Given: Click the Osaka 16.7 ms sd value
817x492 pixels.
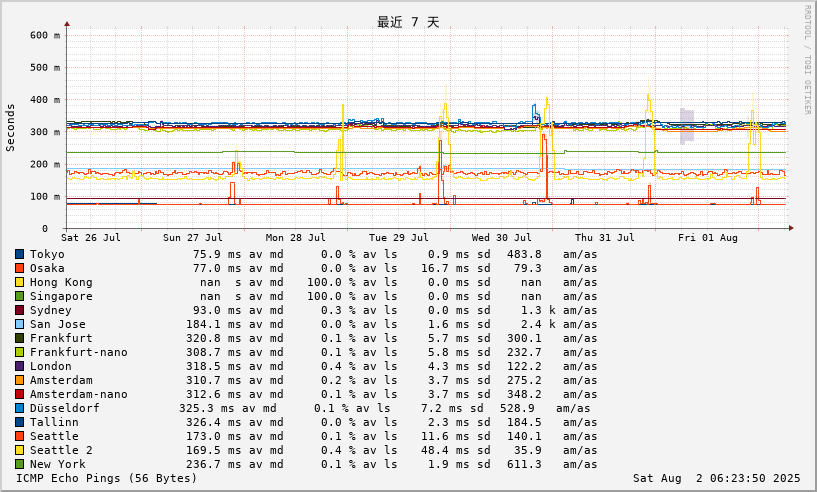Looking at the screenshot, I should pos(449,268).
